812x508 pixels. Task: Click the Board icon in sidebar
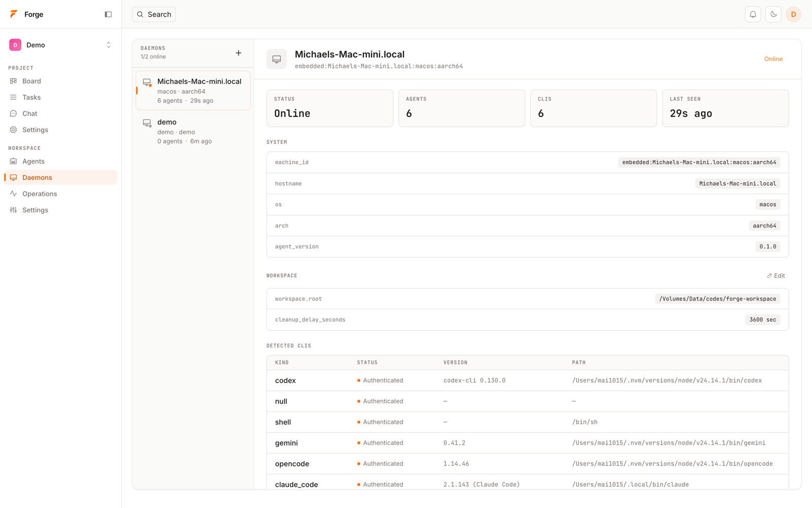coord(13,81)
